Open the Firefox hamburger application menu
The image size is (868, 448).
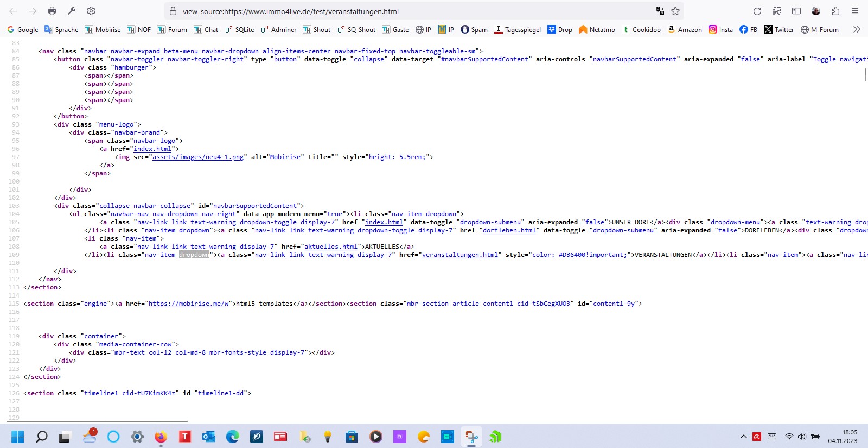pyautogui.click(x=855, y=11)
